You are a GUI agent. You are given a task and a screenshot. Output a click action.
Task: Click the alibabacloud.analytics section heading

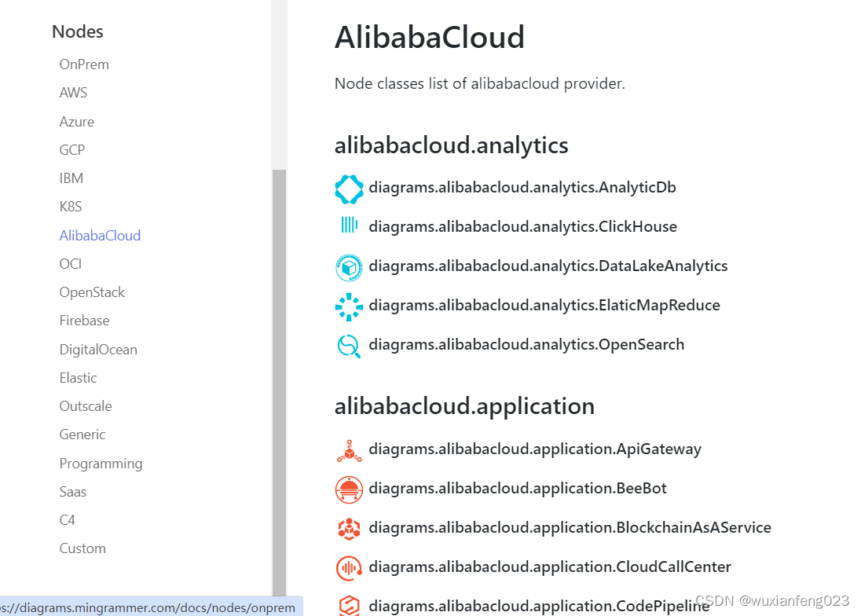coord(452,145)
